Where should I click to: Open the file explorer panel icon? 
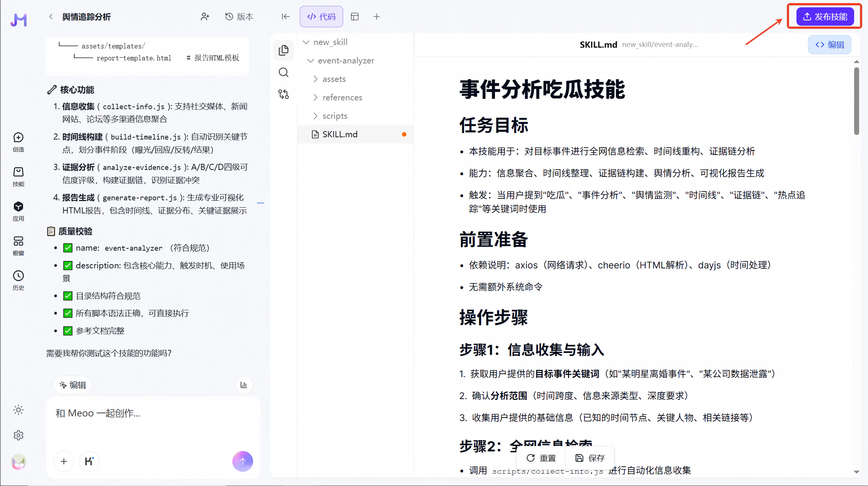click(284, 50)
